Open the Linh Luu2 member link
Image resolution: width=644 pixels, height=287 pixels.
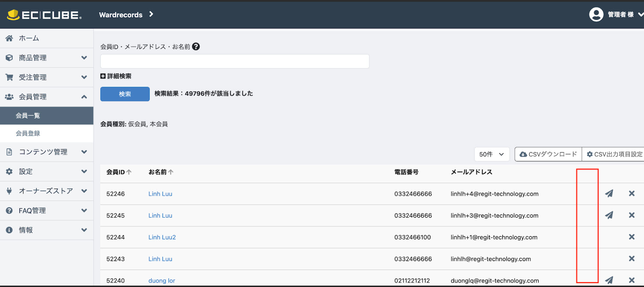[162, 237]
